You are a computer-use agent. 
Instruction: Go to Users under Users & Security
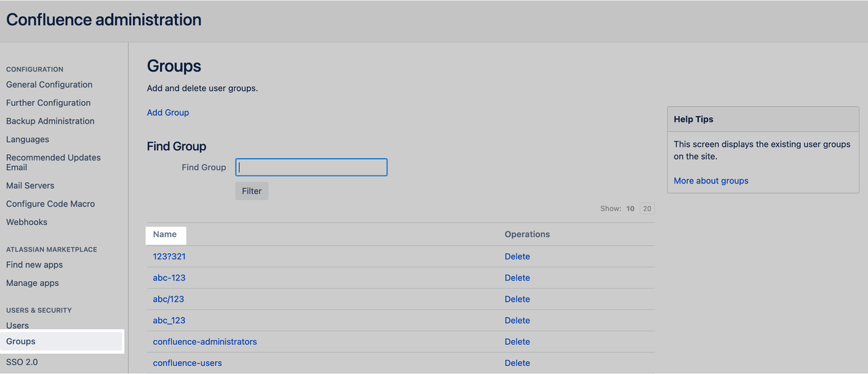18,325
